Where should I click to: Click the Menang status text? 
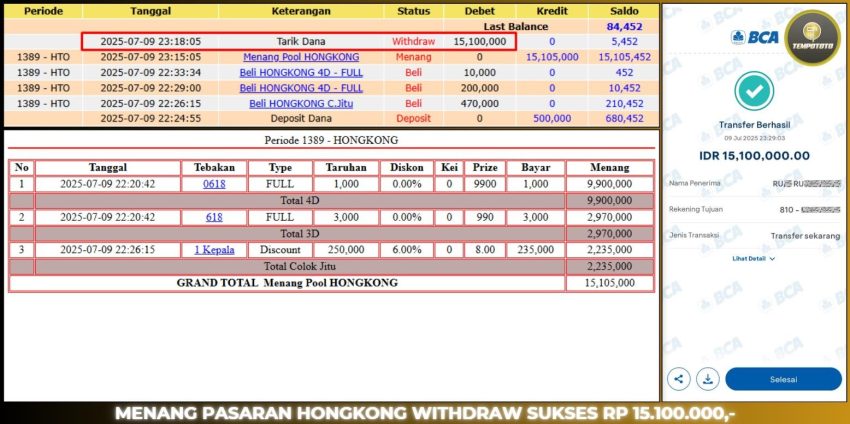click(x=414, y=57)
